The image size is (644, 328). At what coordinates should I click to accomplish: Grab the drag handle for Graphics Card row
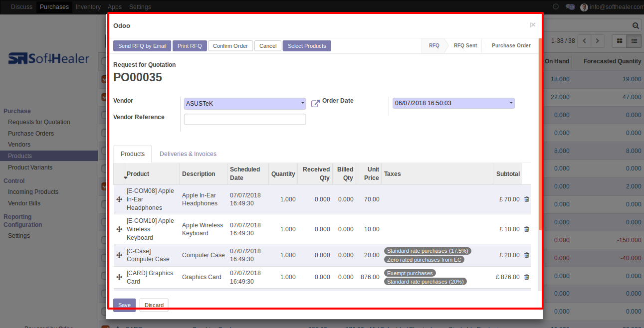119,277
